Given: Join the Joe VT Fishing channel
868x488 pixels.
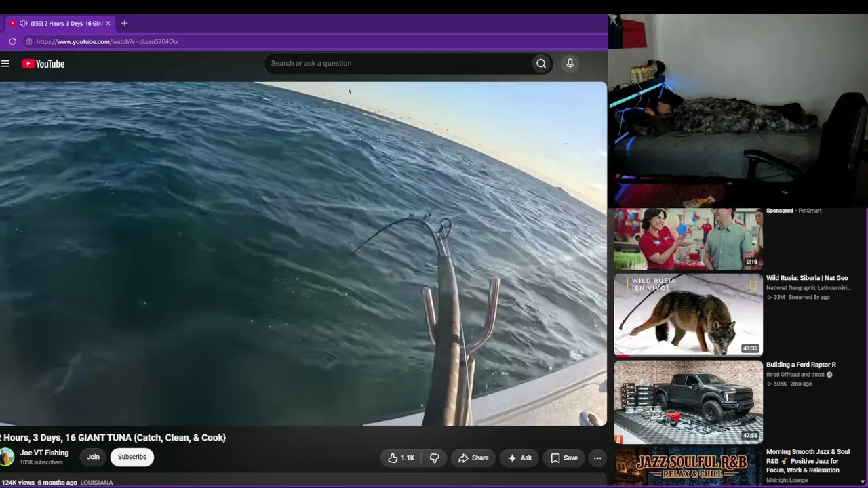Looking at the screenshot, I should click(93, 457).
